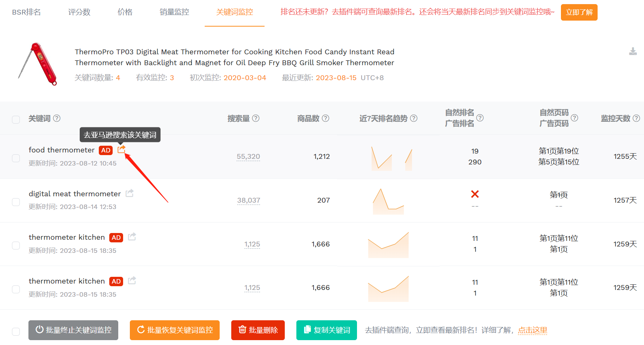Click help icon next to 商品数 header
The width and height of the screenshot is (644, 345).
pos(326,118)
